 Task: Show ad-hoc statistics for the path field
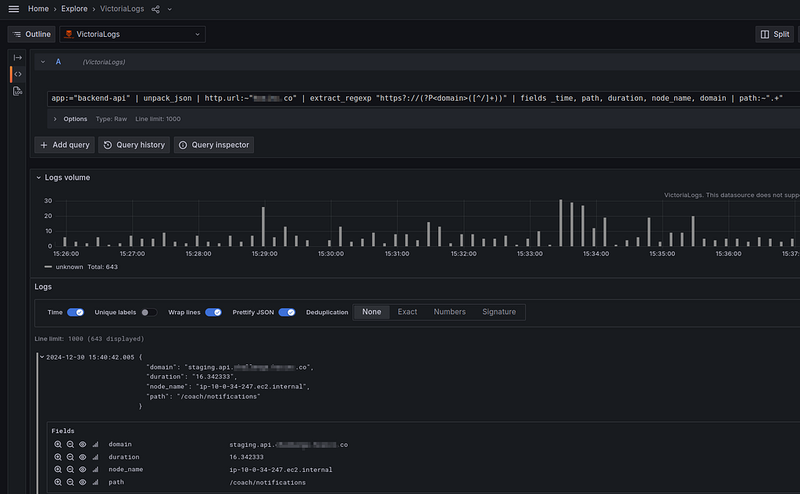tap(96, 482)
